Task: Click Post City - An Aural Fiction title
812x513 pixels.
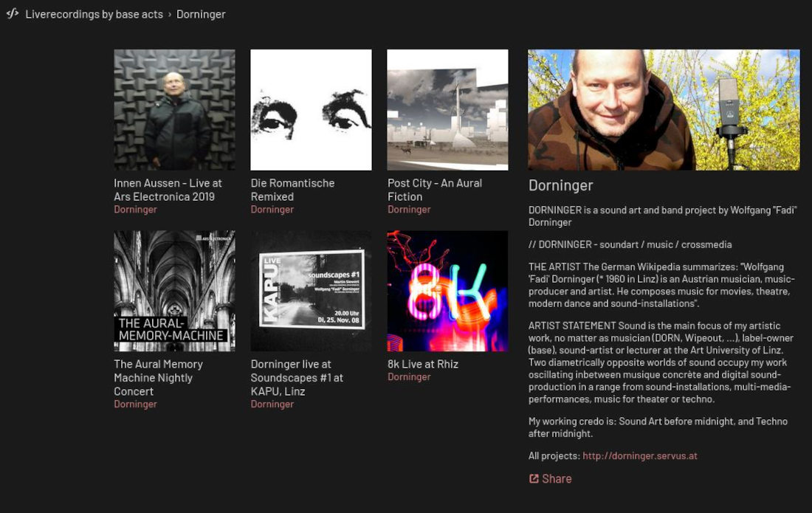Action: 435,190
